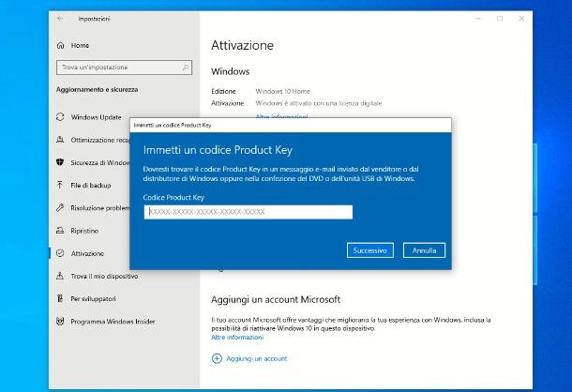572x392 pixels.
Task: Click the back arrow in Impostazioni
Action: click(x=60, y=19)
